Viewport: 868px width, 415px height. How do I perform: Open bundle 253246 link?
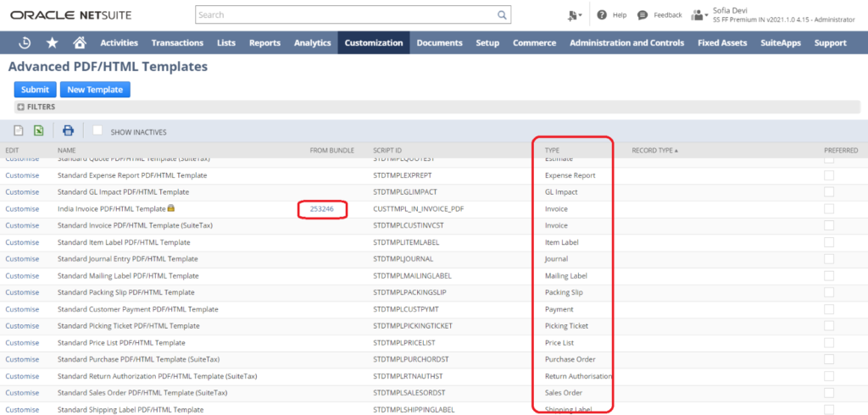pos(321,209)
